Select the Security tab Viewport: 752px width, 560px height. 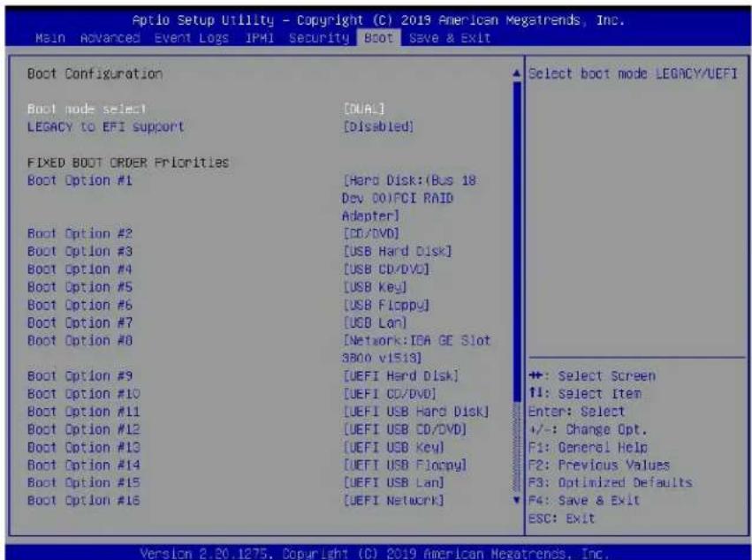coord(319,38)
